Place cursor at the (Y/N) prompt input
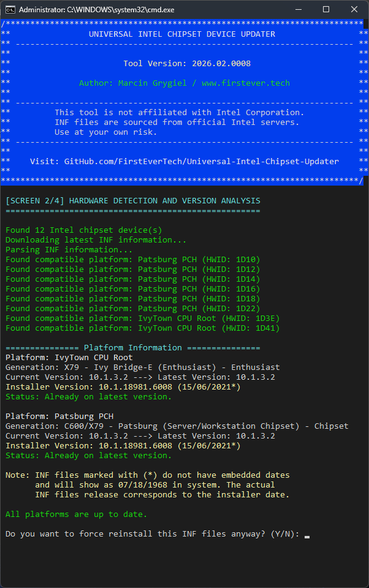The image size is (369, 588). click(306, 534)
